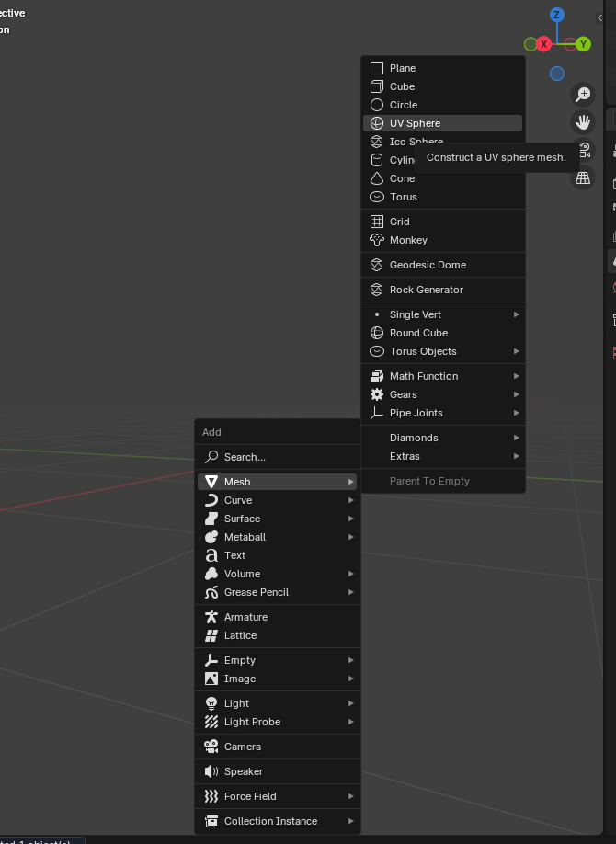Click the Surface icon in Add menu
This screenshot has width=616, height=844.
211,518
